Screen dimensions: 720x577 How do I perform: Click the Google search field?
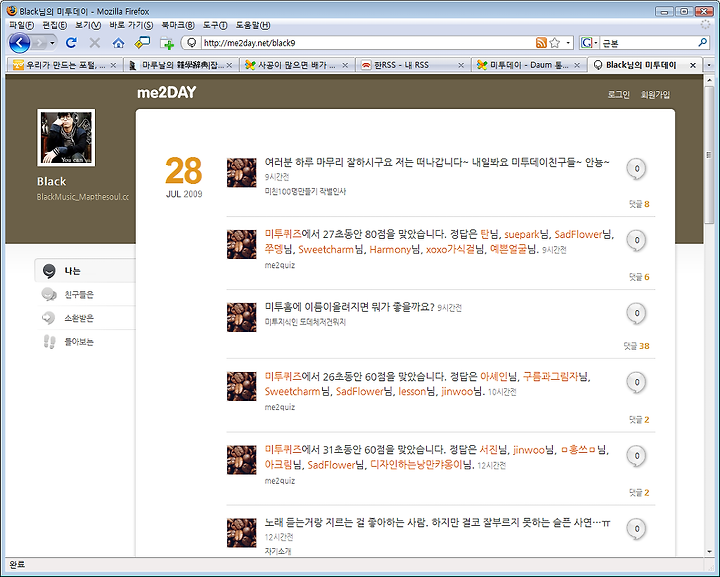point(648,43)
